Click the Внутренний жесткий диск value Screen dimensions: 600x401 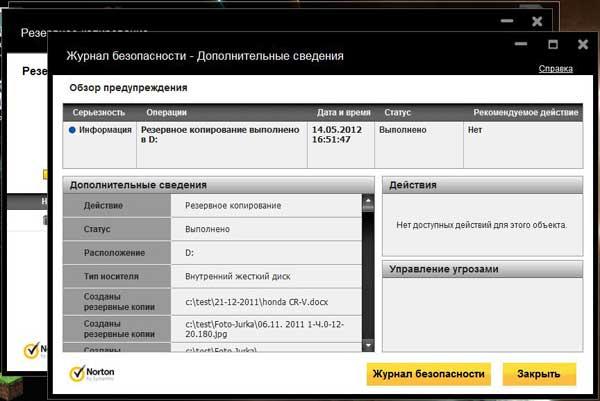(x=238, y=276)
